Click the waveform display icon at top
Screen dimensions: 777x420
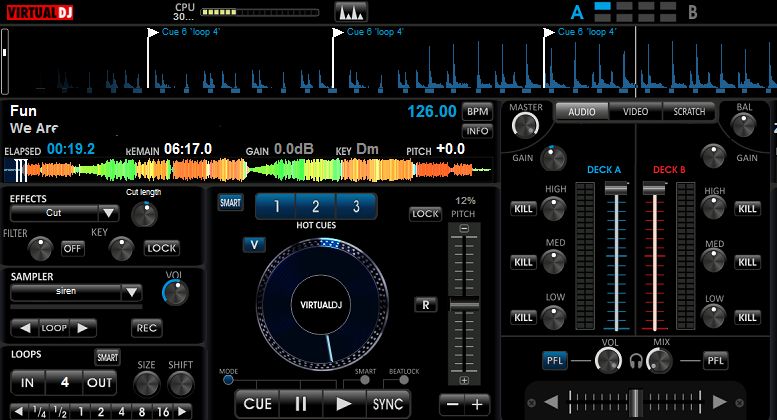pyautogui.click(x=350, y=12)
